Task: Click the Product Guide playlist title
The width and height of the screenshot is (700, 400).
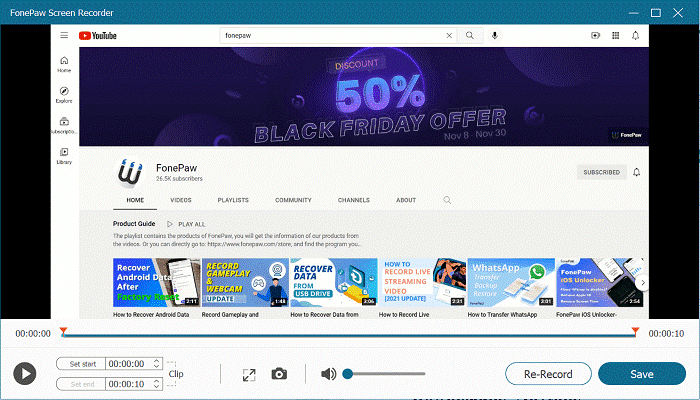Action: coord(134,224)
